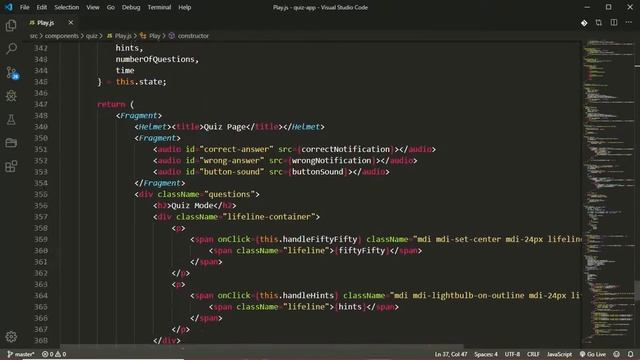This screenshot has height=360, width=640.
Task: Click Ln 37, Col 47 cursor position
Action: tap(451, 354)
